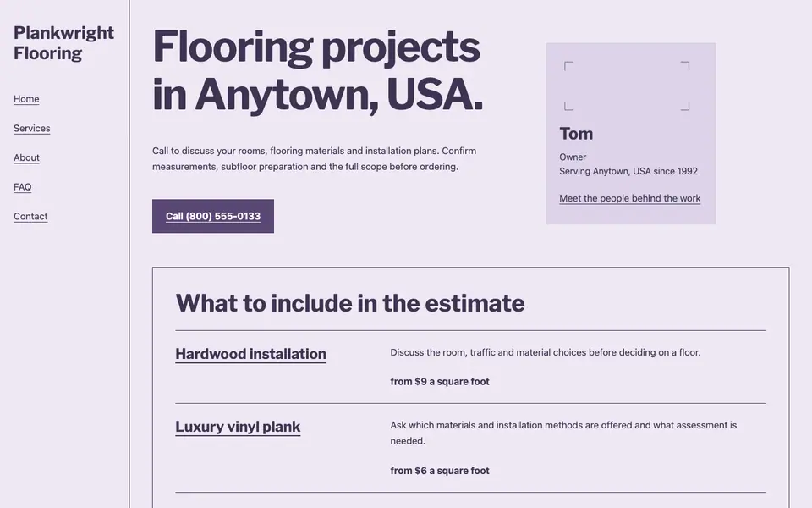812x508 pixels.
Task: Call (800) 555-0133 button
Action: click(213, 216)
